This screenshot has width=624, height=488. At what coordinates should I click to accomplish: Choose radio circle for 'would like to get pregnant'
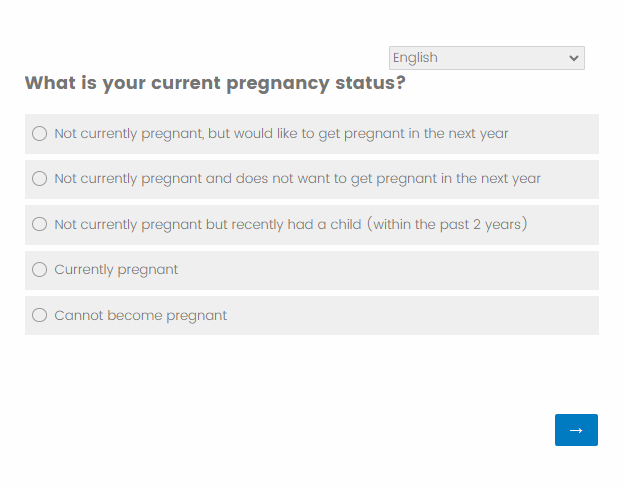pos(40,134)
